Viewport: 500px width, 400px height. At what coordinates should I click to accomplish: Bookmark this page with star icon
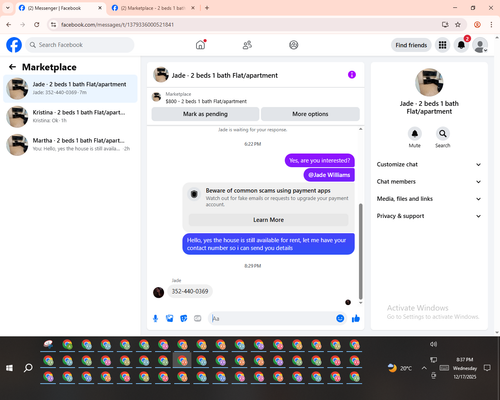click(458, 25)
